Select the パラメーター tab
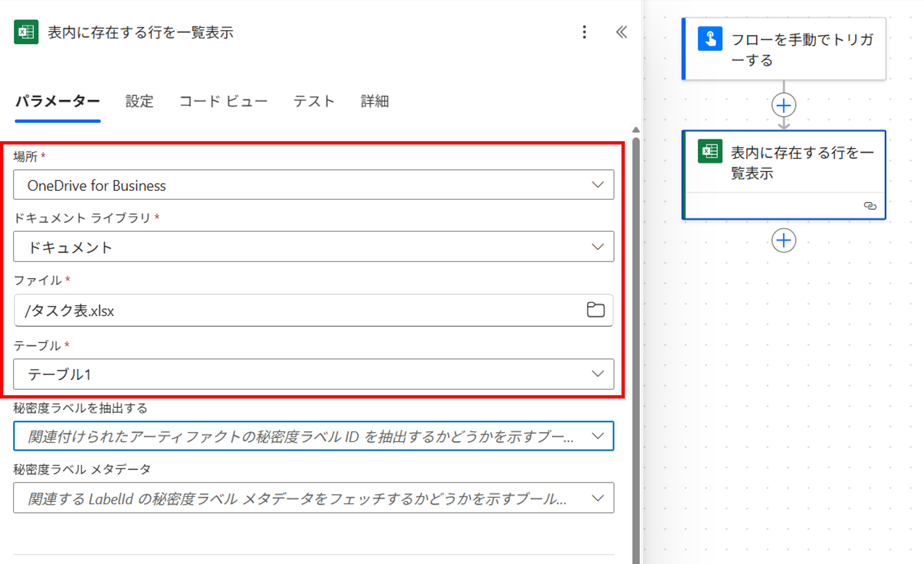The width and height of the screenshot is (924, 564). coord(57,101)
